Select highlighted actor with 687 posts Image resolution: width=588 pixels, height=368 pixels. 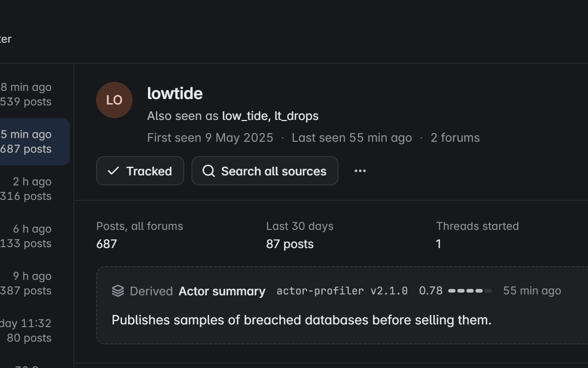coord(35,142)
